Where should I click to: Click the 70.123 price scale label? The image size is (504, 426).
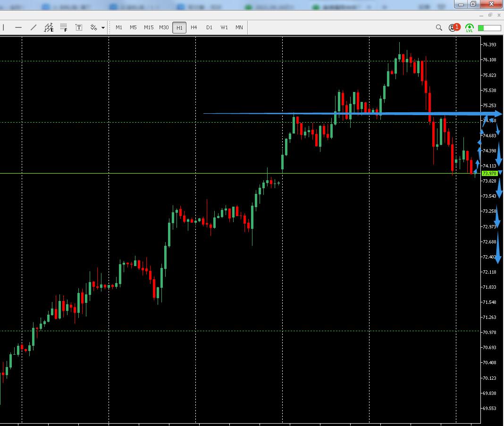pyautogui.click(x=489, y=378)
